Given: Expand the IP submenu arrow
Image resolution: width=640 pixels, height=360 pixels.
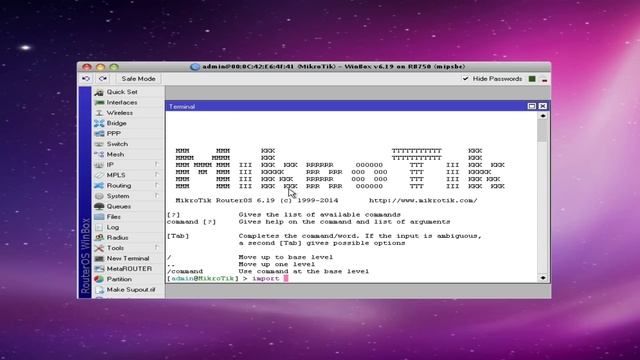Looking at the screenshot, I should coord(157,164).
